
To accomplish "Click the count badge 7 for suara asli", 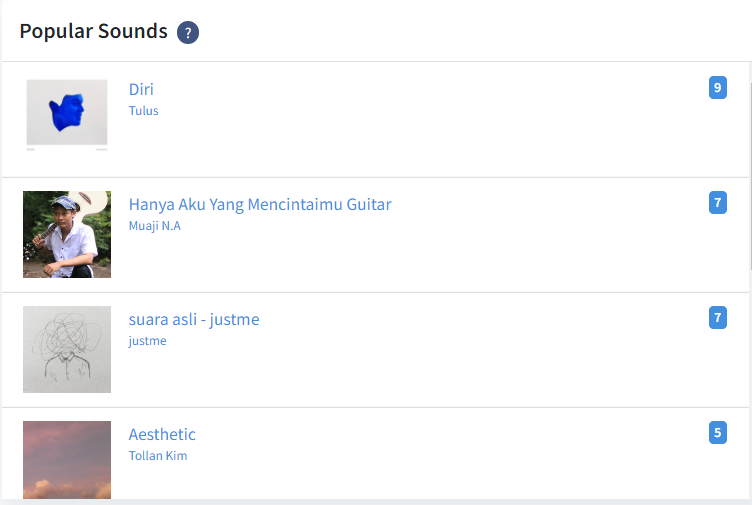I will (717, 318).
